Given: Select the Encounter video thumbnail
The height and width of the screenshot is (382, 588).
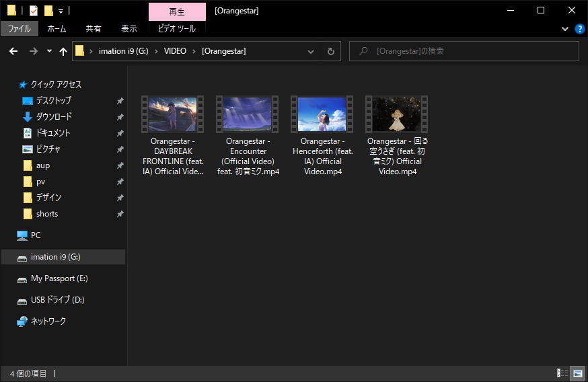Looking at the screenshot, I should tap(247, 114).
